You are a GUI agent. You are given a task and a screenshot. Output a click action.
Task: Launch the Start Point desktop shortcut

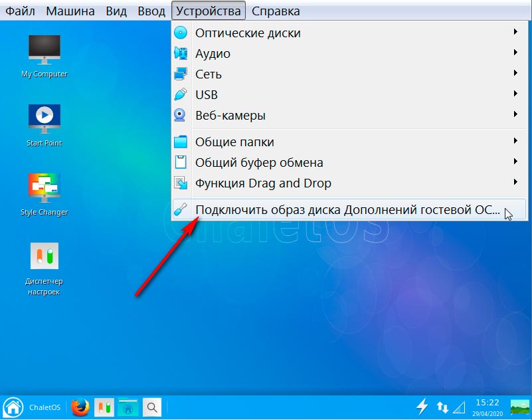pyautogui.click(x=44, y=120)
